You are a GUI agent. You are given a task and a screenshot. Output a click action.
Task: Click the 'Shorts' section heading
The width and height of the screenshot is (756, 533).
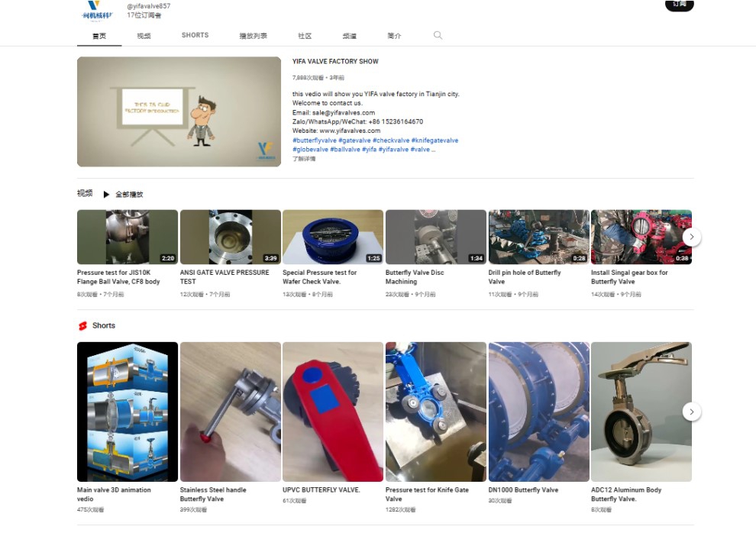tap(104, 326)
